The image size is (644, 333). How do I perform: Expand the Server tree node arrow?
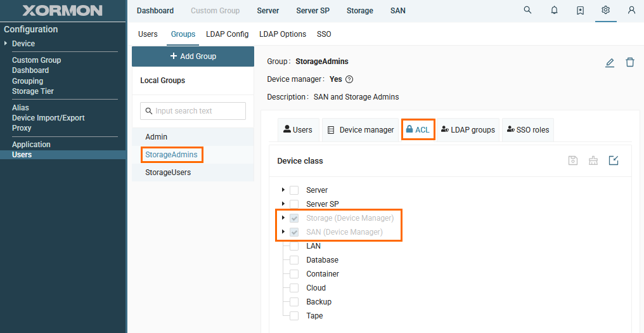[x=283, y=190]
